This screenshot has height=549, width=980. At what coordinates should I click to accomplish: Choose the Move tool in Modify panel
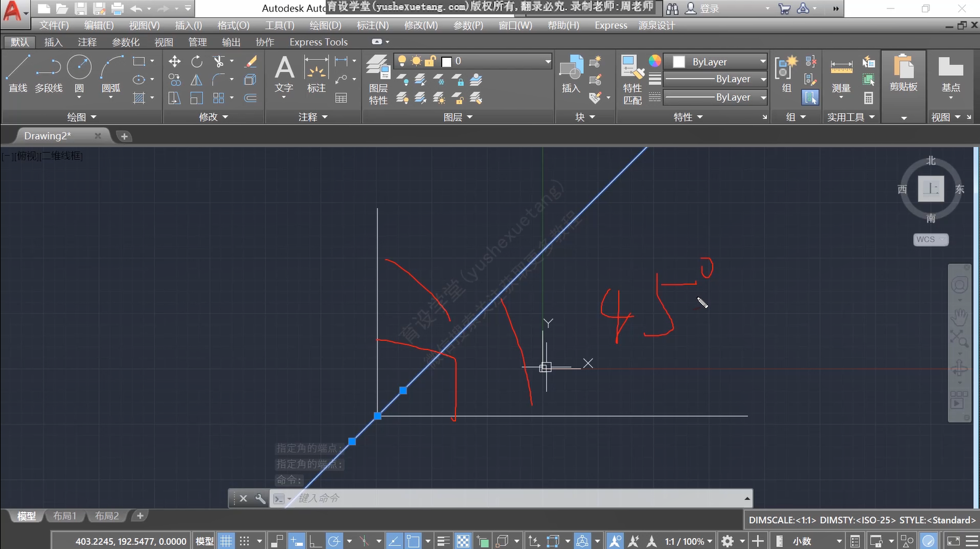pos(175,62)
